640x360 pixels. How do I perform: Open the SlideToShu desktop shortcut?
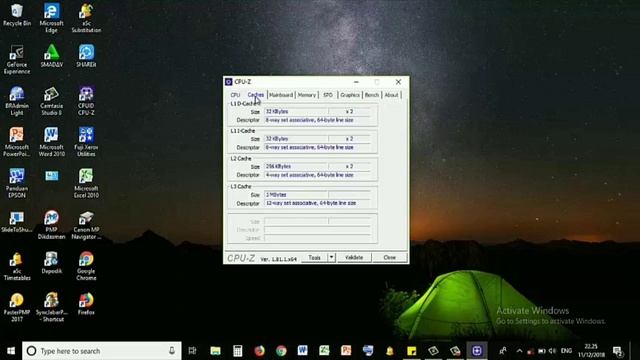(x=17, y=222)
